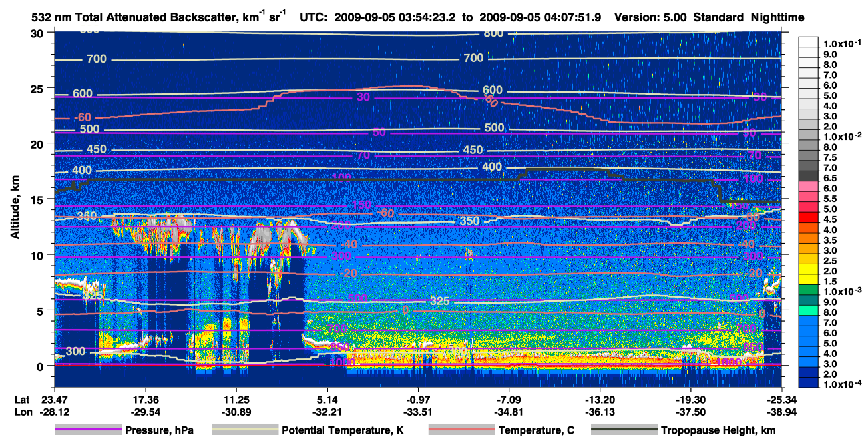Viewport: 868px width, 445px height.
Task: Click the darkest navy colorbar segment at bottom
Action: pos(809,384)
